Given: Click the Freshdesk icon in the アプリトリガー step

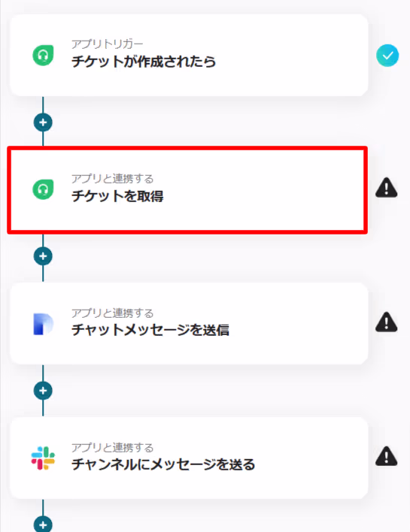Looking at the screenshot, I should click(43, 56).
